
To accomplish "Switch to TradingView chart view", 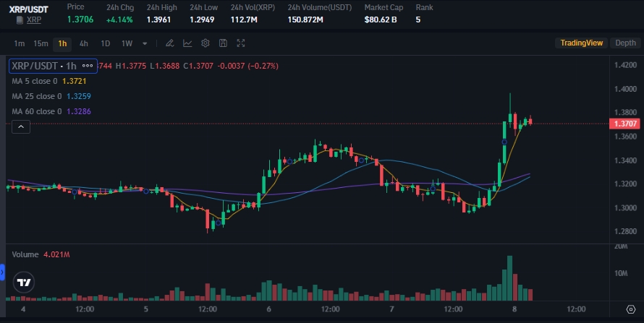I will [x=581, y=43].
